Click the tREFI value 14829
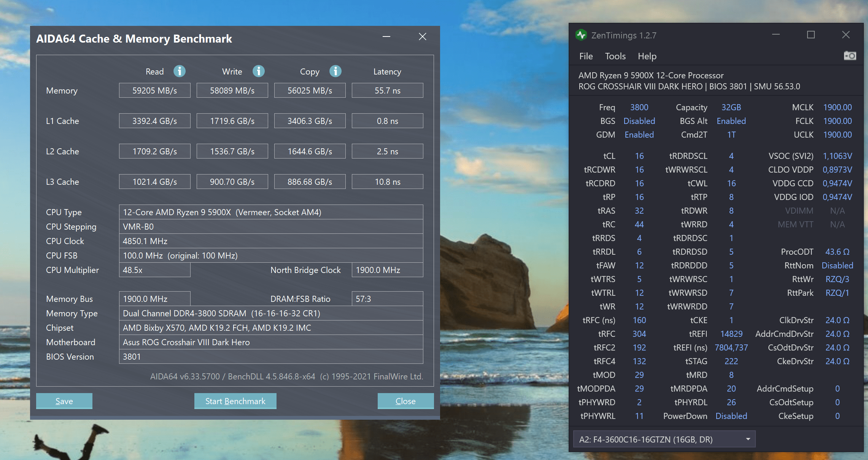Screen dimensions: 868x460 tap(731, 334)
